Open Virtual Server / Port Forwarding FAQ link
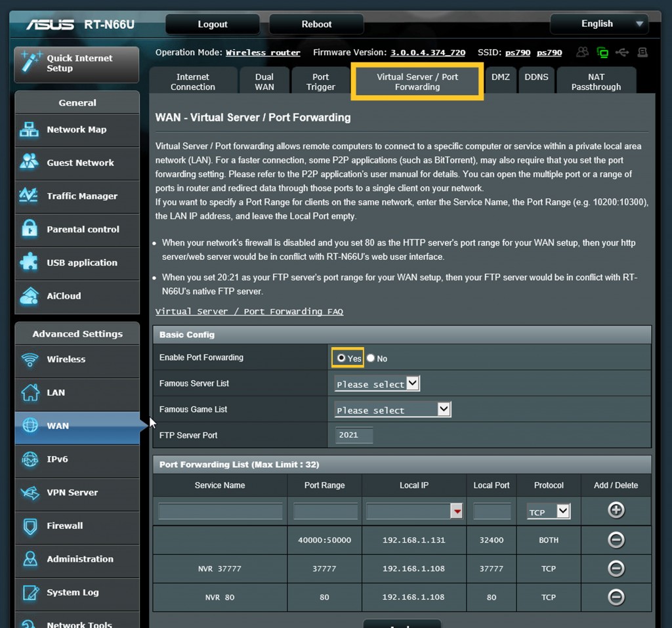672x628 pixels. [x=249, y=312]
